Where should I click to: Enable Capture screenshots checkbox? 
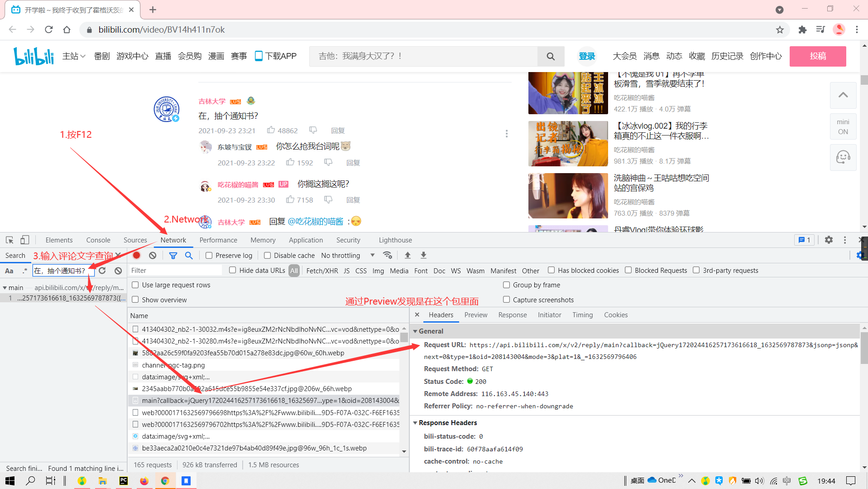point(506,300)
